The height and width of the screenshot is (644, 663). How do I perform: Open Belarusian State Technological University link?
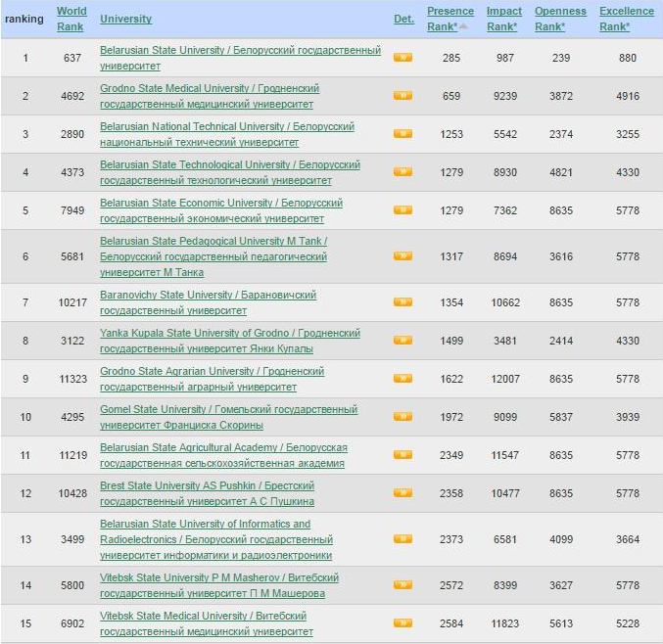(x=230, y=172)
